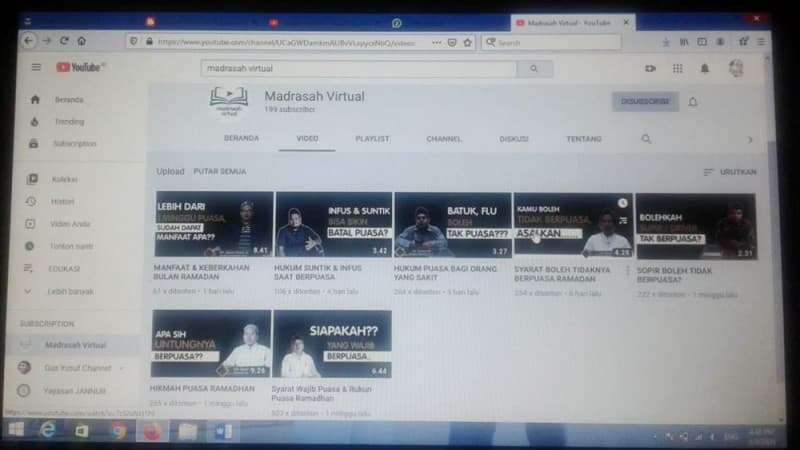This screenshot has height=450, width=800.
Task: Open Yayasan JANNUR subscription
Action: (x=74, y=391)
